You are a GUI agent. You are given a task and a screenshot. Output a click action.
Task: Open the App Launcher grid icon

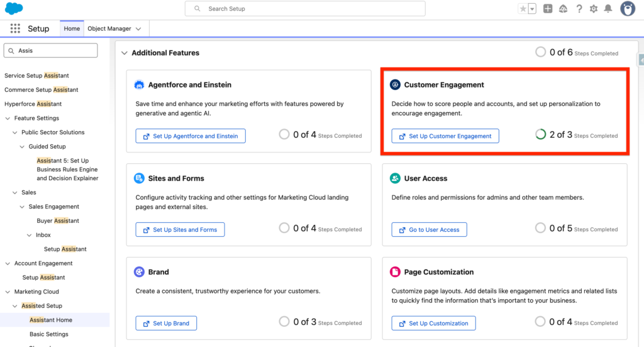tap(15, 29)
